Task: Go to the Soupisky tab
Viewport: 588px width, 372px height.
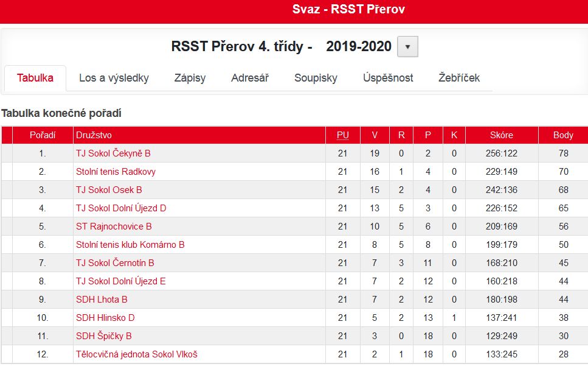Action: click(316, 78)
